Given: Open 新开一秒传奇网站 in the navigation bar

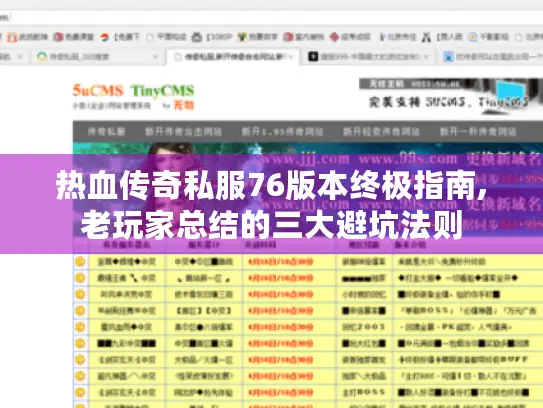Looking at the screenshot, I should (478, 132).
